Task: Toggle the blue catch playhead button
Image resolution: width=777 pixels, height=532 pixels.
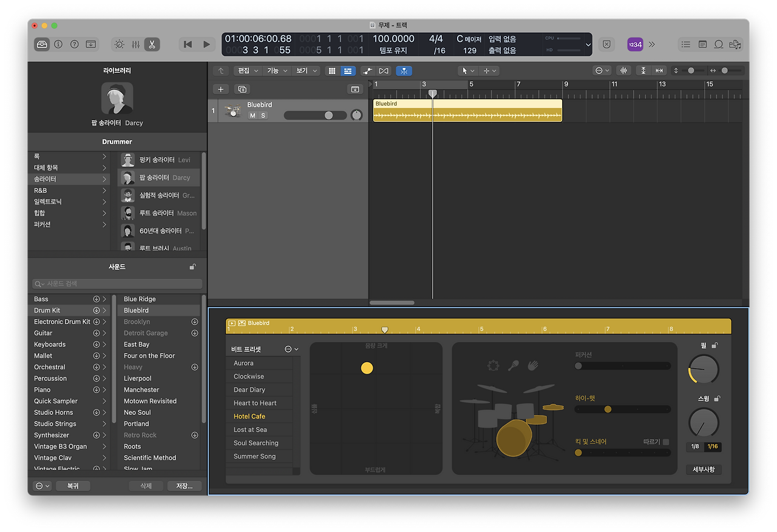Action: [x=404, y=71]
